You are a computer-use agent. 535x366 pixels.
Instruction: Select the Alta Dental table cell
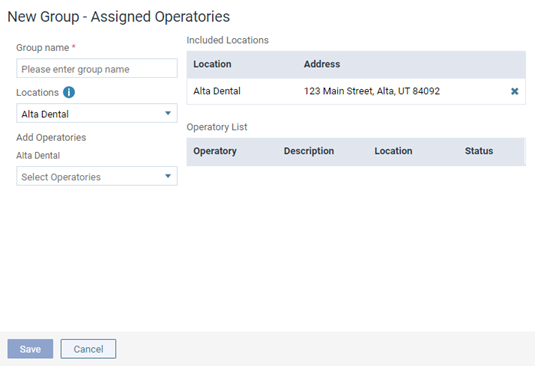pyautogui.click(x=217, y=91)
